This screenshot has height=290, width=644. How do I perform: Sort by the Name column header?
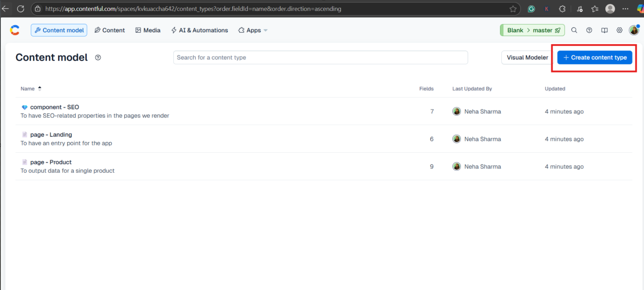31,88
